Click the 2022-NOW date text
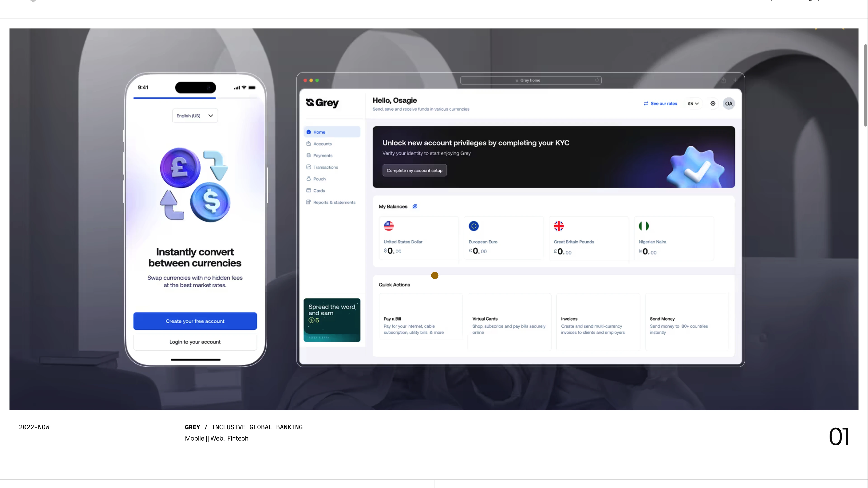The width and height of the screenshot is (868, 488). click(34, 427)
